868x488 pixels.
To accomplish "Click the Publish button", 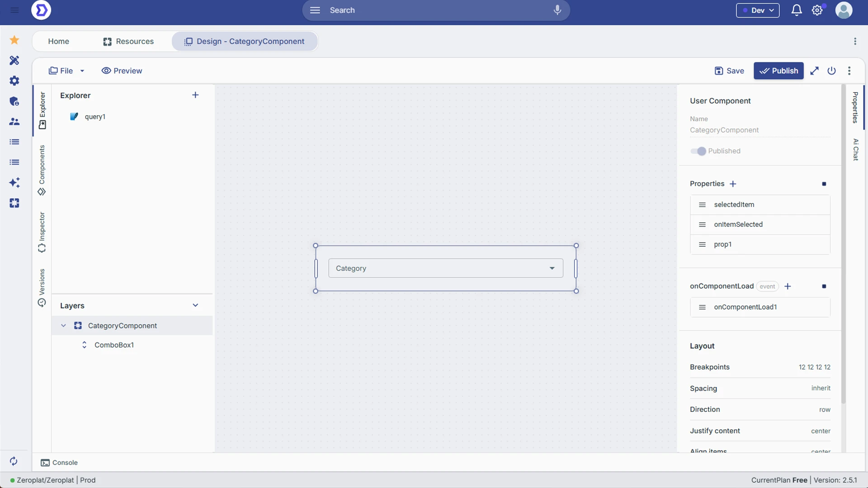I will 778,70.
